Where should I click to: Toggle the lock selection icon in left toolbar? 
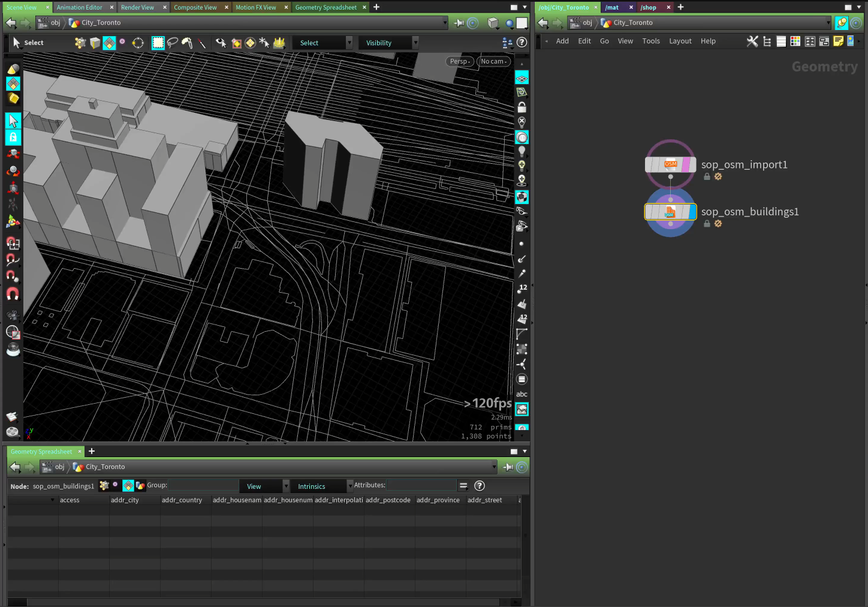[x=13, y=137]
